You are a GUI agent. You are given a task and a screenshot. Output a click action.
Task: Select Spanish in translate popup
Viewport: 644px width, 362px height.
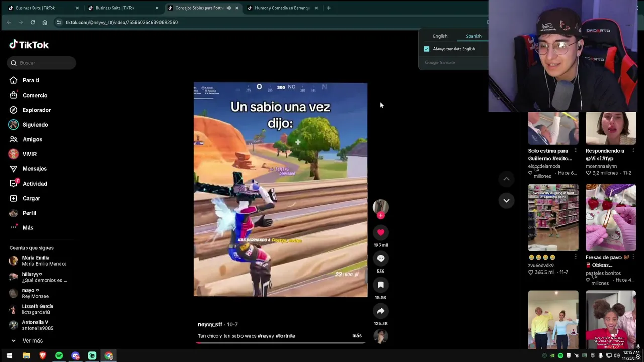474,36
